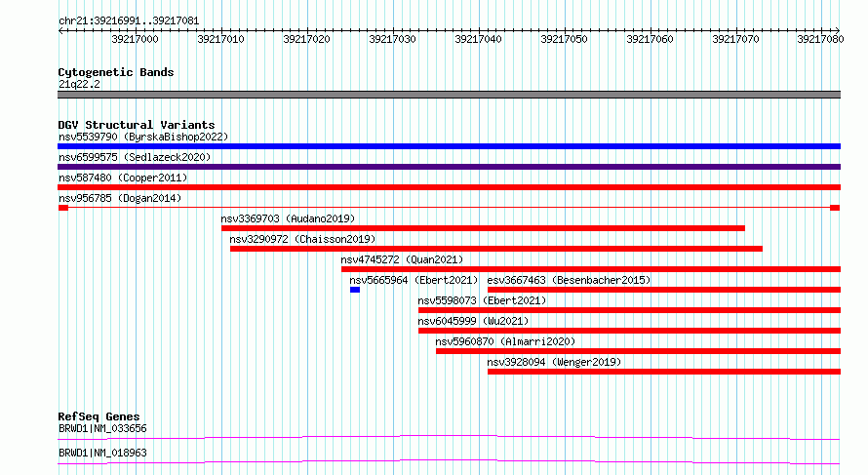This screenshot has height=475, width=868.
Task: Click the magenta BRWD1 NM_033656 gene line
Action: pyautogui.click(x=449, y=437)
